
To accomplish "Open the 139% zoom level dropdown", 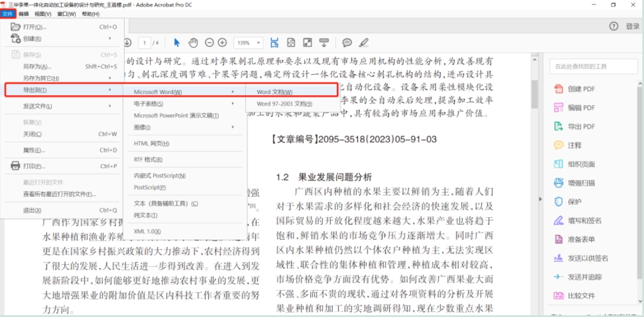I will point(248,43).
